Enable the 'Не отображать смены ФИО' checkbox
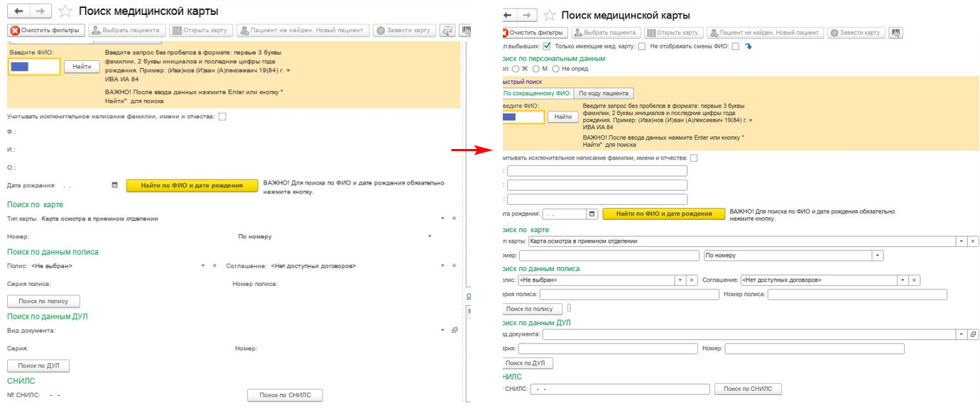Viewport: 980px width, 408px height. (x=736, y=47)
